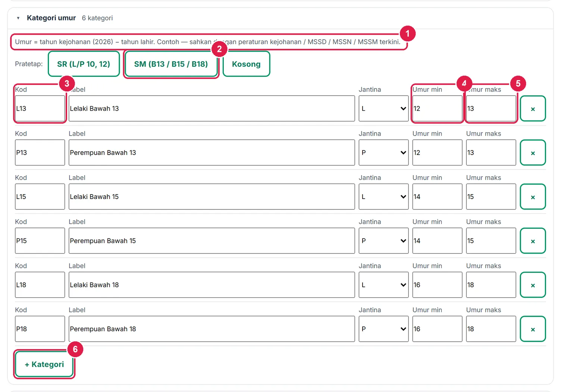The image size is (561, 392).
Task: Remove the Perempuan Bawah 13 category row
Action: tap(533, 152)
